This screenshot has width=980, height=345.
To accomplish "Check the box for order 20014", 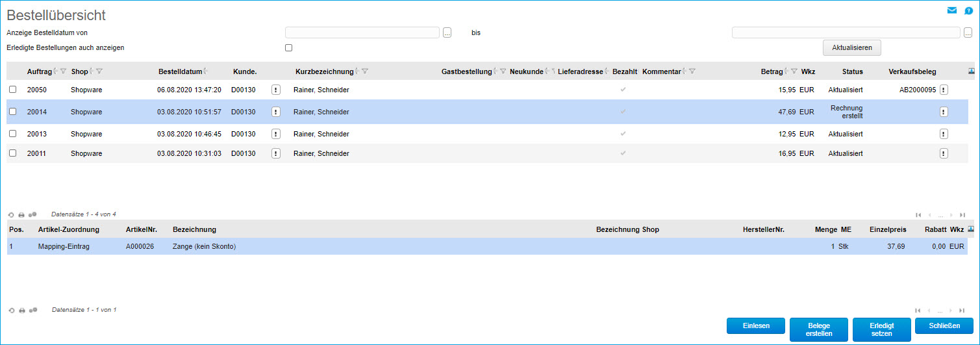I will [x=13, y=112].
